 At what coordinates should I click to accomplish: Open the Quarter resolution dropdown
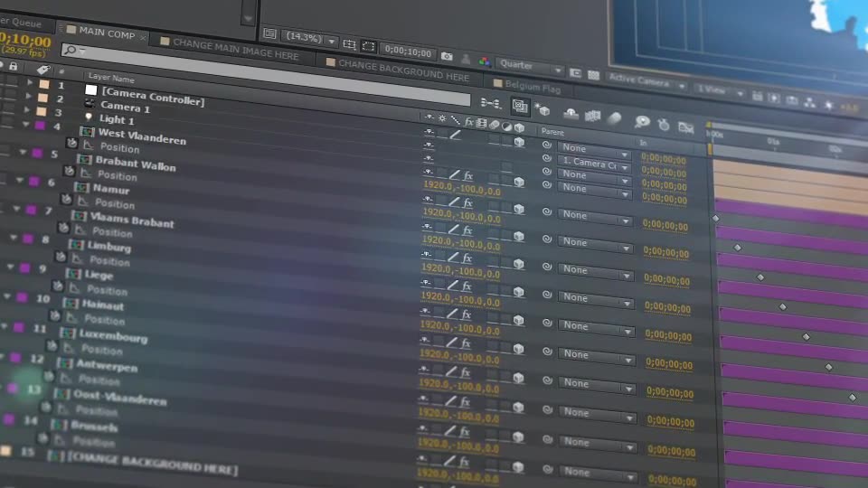pyautogui.click(x=530, y=66)
